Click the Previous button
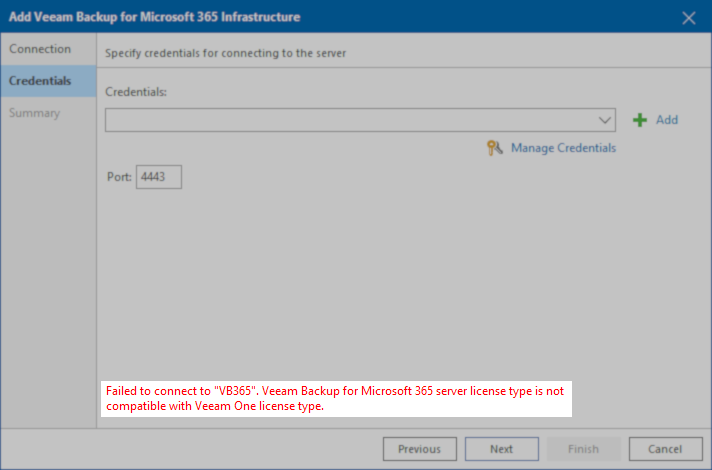Viewport: 712px width, 470px height. click(x=420, y=449)
